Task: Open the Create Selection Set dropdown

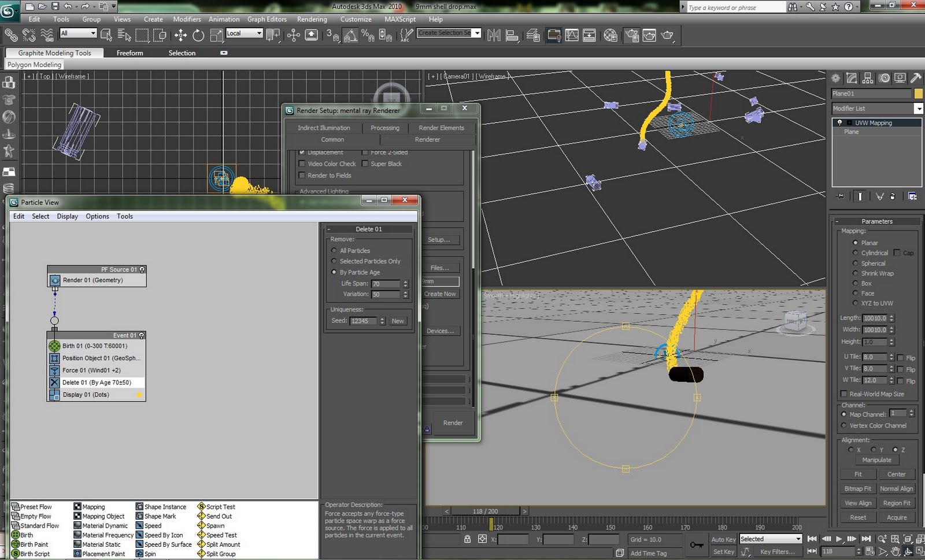Action: (477, 33)
